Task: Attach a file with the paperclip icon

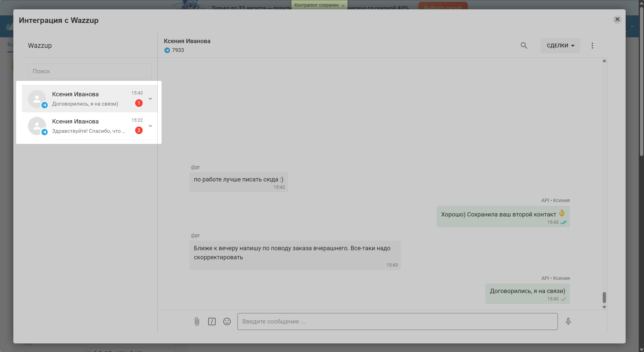Action: (197, 322)
